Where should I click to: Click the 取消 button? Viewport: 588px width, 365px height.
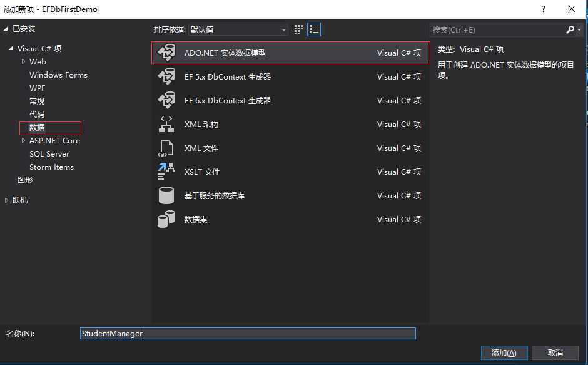pyautogui.click(x=555, y=352)
